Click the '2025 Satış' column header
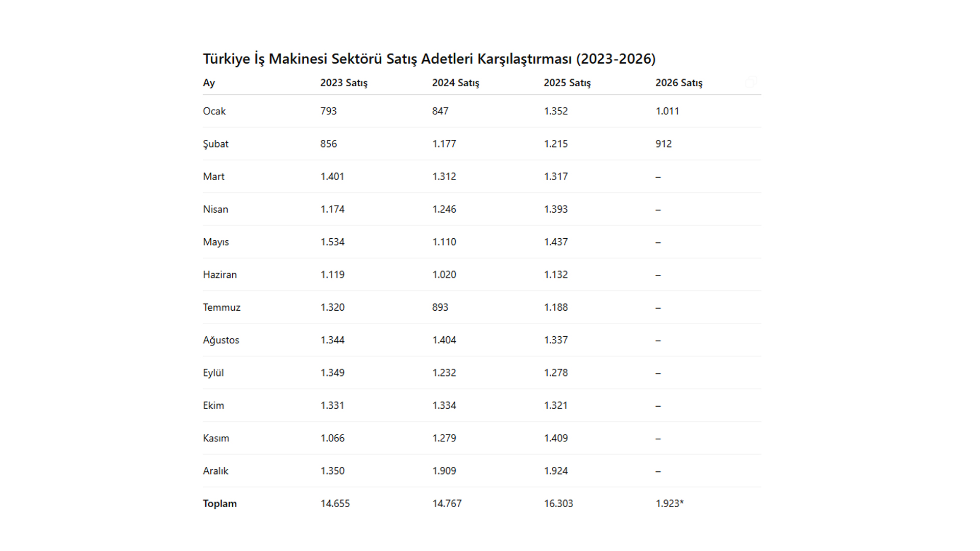This screenshot has width=980, height=551. pos(567,83)
